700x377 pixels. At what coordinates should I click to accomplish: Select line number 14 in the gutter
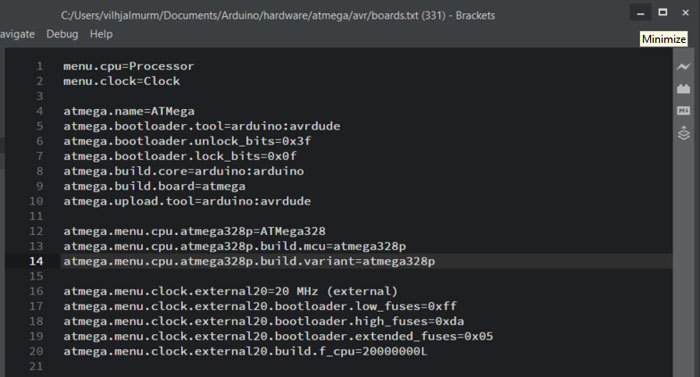[x=36, y=261]
